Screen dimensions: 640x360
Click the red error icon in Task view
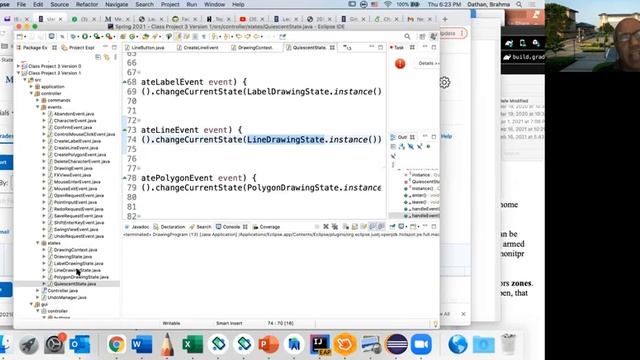tap(400, 64)
